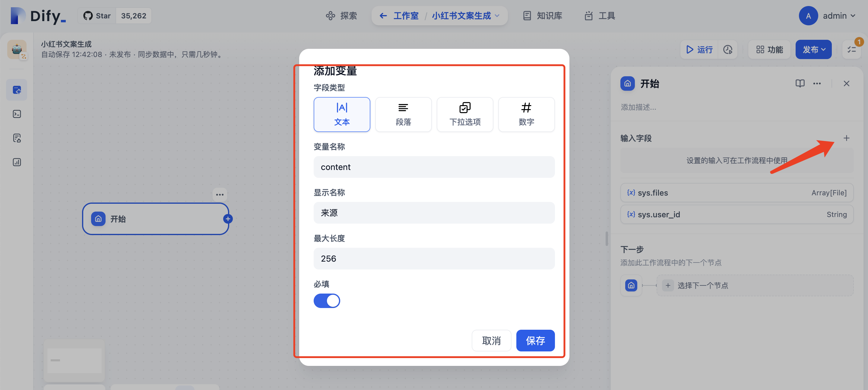Open the help book icon in 开始 panel
The height and width of the screenshot is (390, 868).
point(800,83)
